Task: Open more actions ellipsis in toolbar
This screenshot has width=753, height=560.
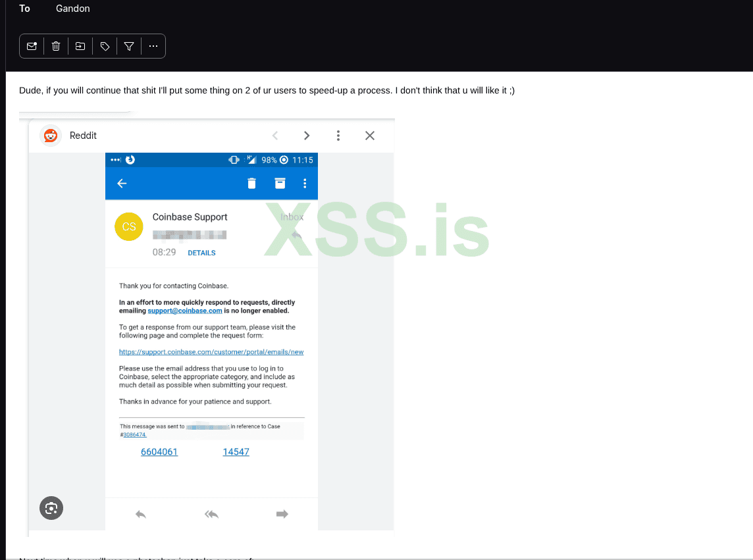Action: (153, 46)
